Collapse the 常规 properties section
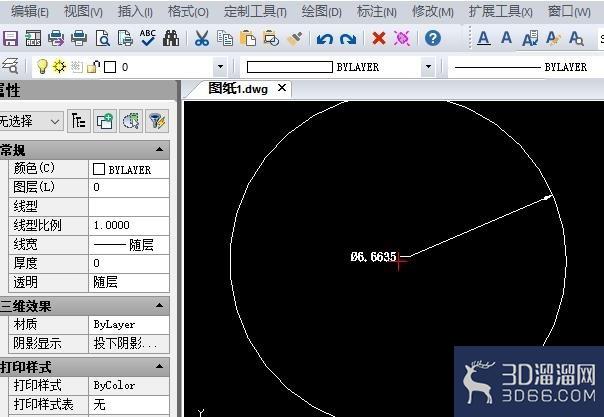 click(x=159, y=149)
